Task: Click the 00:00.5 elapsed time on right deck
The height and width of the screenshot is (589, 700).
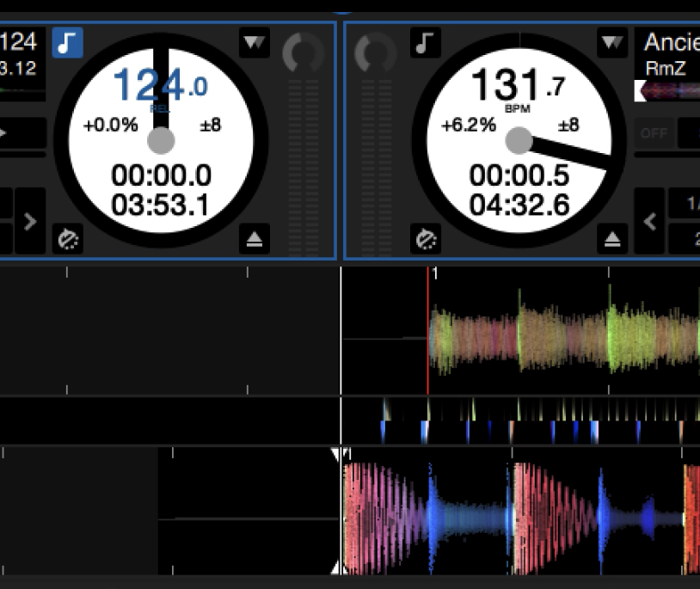Action: tap(519, 175)
